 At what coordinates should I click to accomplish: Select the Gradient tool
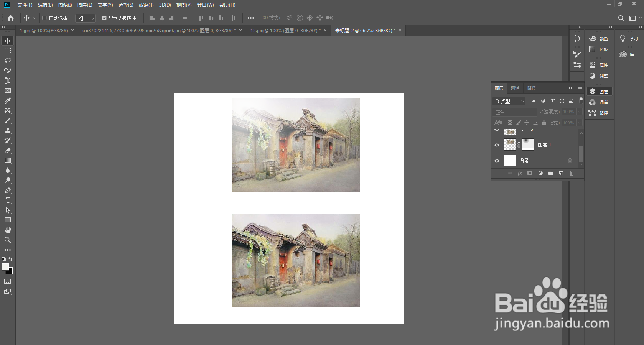click(8, 160)
